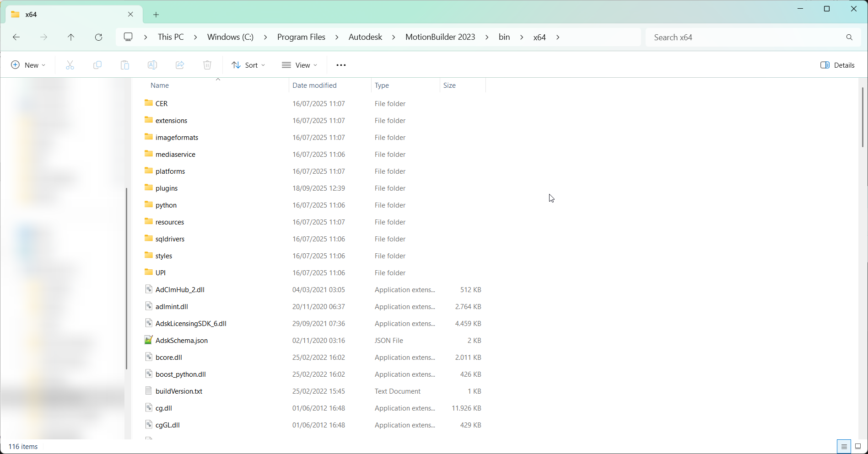Switch to details list view in status bar

844,446
